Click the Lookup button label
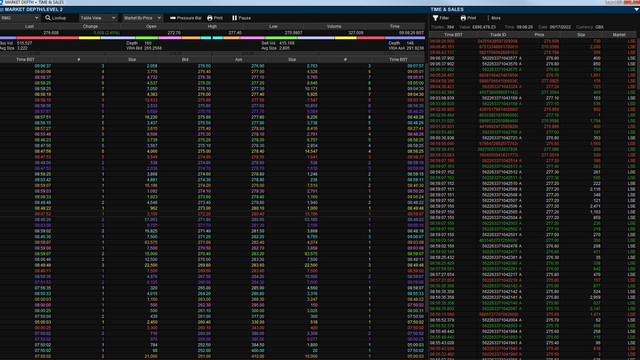The height and width of the screenshot is (360, 640). click(59, 18)
